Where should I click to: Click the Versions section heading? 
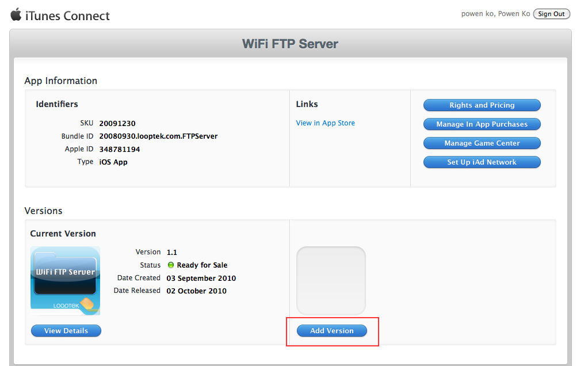(x=44, y=211)
